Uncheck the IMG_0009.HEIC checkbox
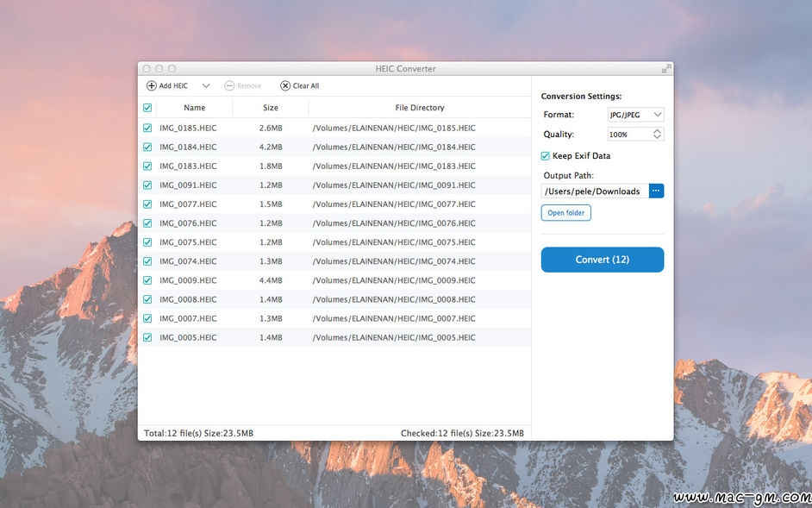The width and height of the screenshot is (812, 508). click(x=147, y=280)
